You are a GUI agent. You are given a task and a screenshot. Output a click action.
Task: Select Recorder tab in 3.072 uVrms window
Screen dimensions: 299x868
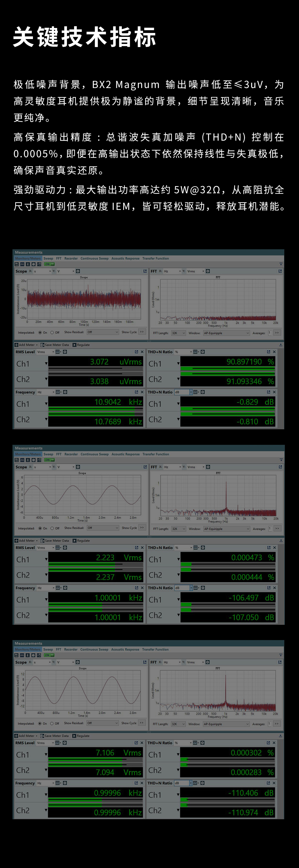click(x=71, y=258)
